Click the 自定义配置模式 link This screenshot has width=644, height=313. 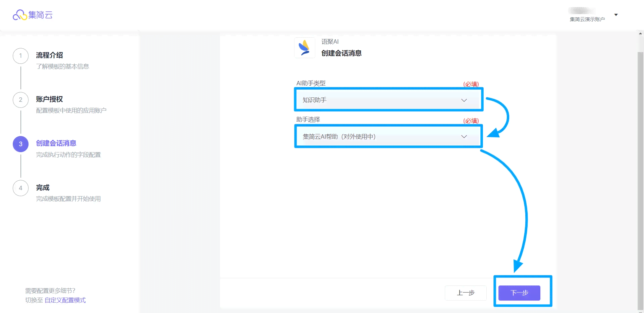(x=65, y=300)
